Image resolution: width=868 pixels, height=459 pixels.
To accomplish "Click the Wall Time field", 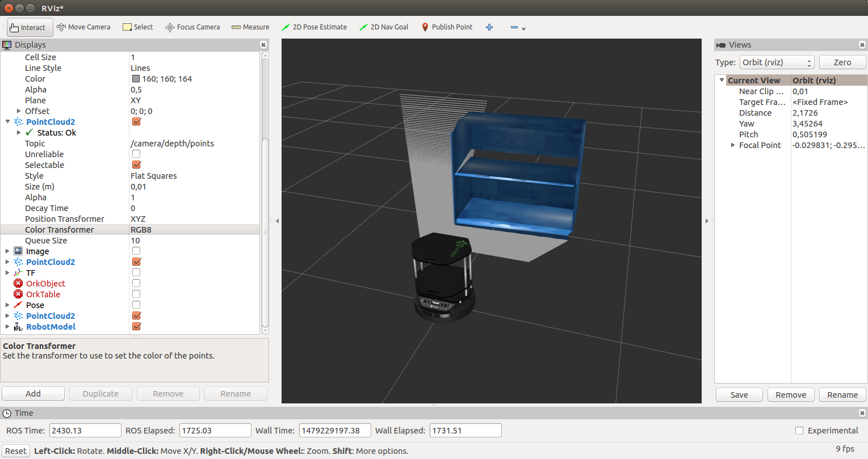I will tap(335, 431).
